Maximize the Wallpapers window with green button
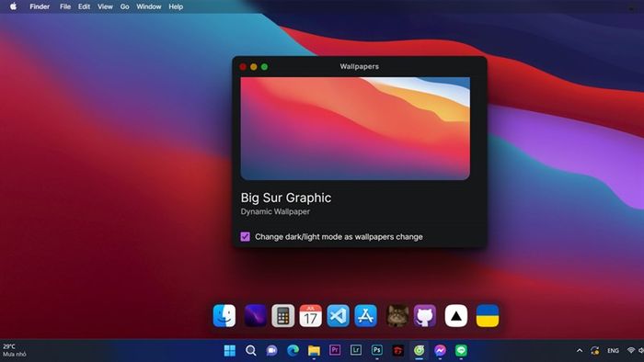 pos(265,67)
